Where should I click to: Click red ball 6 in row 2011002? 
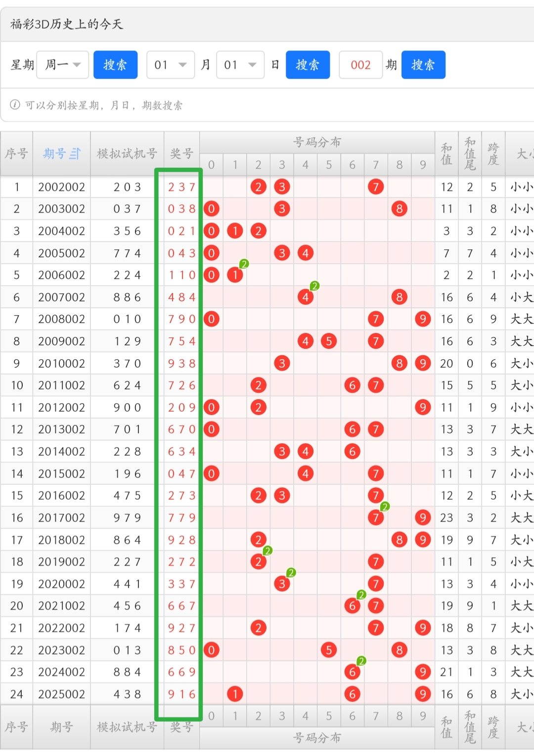[352, 385]
